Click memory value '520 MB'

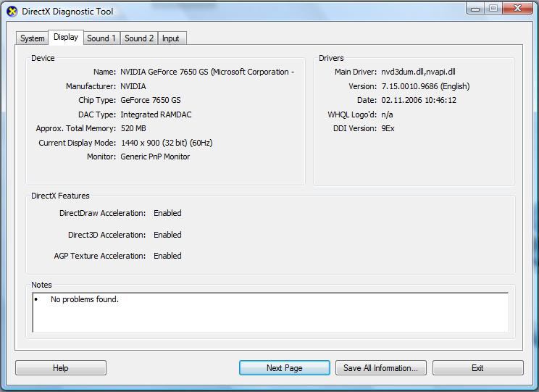[133, 128]
